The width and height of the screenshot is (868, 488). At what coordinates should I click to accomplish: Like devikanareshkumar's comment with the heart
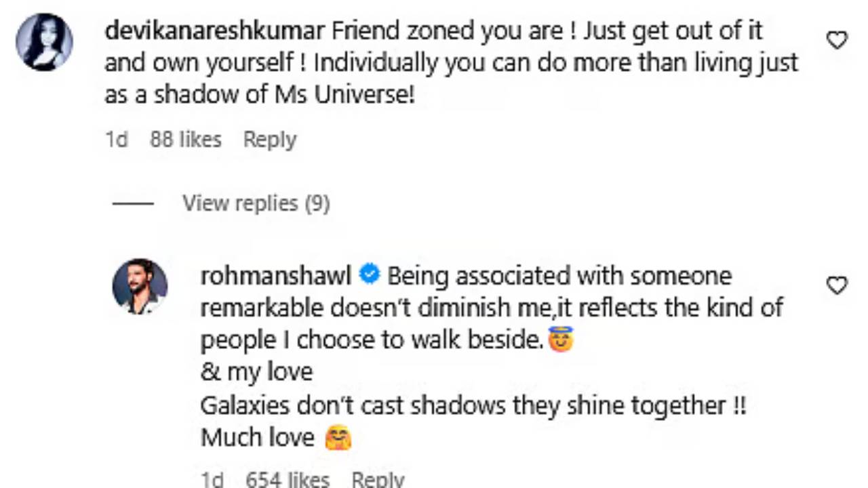(837, 41)
